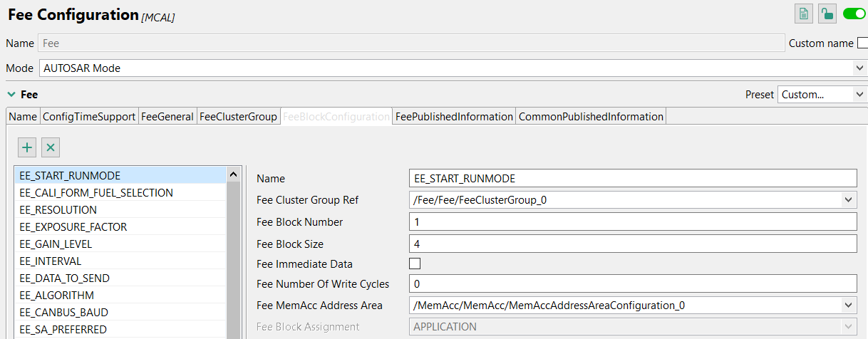Collapse the Fee section chevron
This screenshot has width=868, height=339.
click(x=11, y=94)
